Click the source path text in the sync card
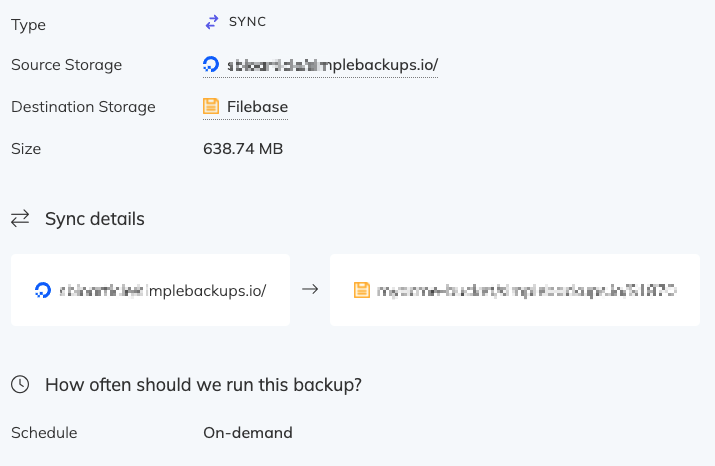This screenshot has height=466, width=715. pyautogui.click(x=163, y=291)
